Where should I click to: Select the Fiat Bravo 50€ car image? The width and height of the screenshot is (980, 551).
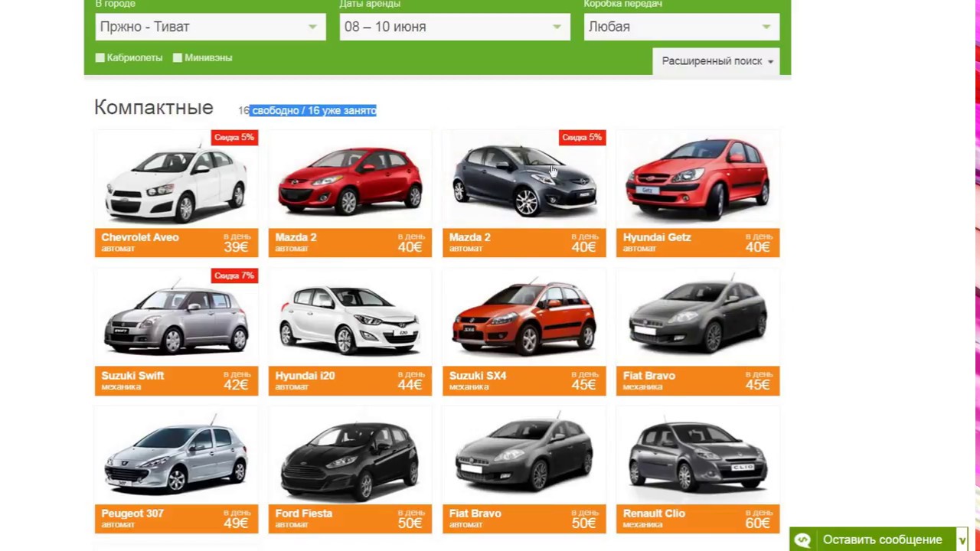(x=524, y=457)
